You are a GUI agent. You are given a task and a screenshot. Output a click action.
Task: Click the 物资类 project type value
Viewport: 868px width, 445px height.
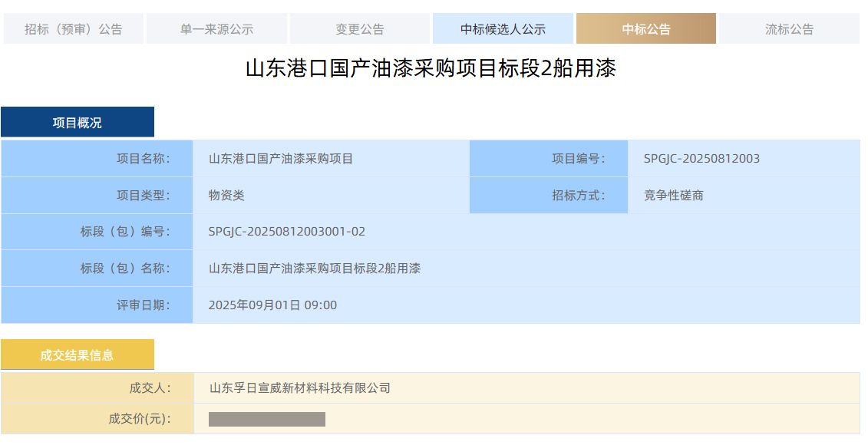point(226,196)
